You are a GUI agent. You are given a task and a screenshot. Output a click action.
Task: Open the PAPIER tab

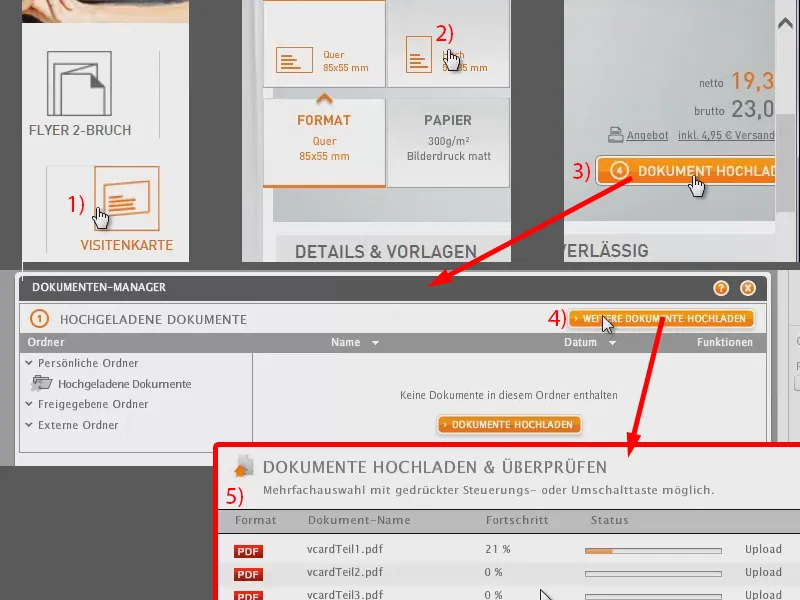[x=448, y=143]
